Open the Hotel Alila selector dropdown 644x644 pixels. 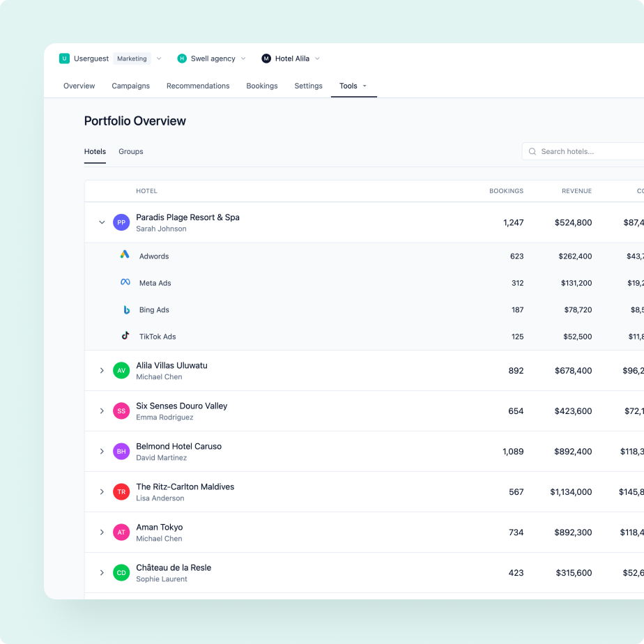pyautogui.click(x=317, y=59)
